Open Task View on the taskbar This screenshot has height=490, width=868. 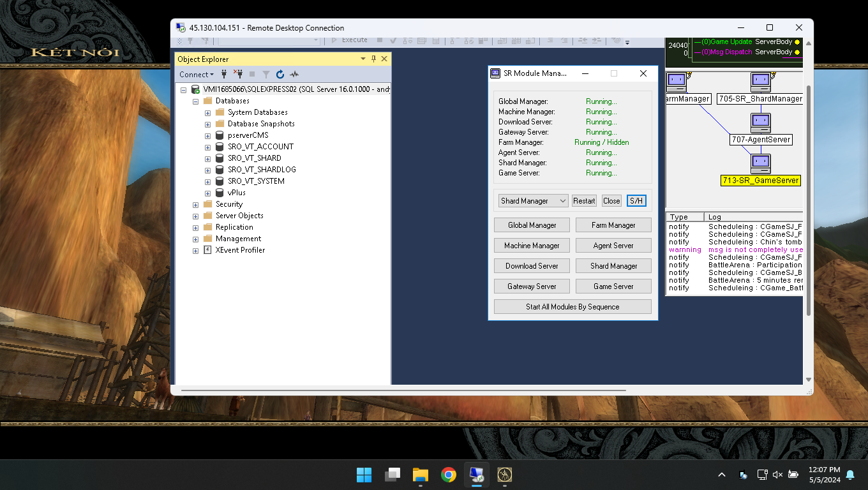(x=393, y=475)
